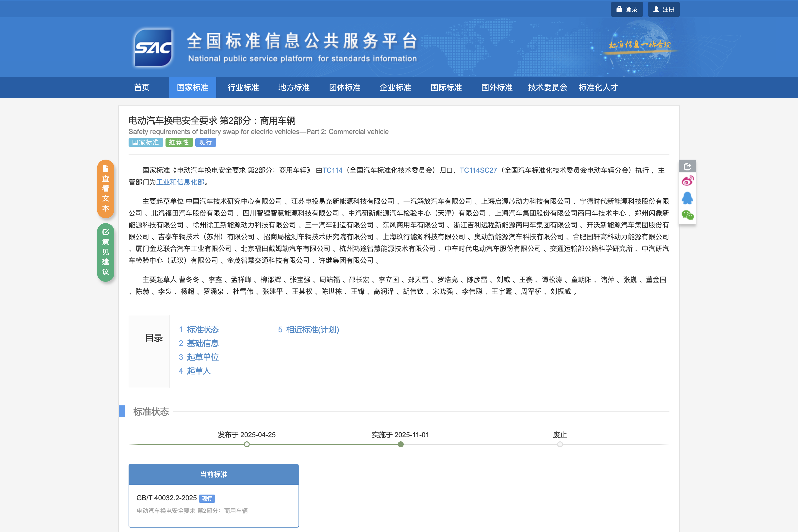
Task: Open the 意见建议 feedback side button
Action: [x=105, y=252]
